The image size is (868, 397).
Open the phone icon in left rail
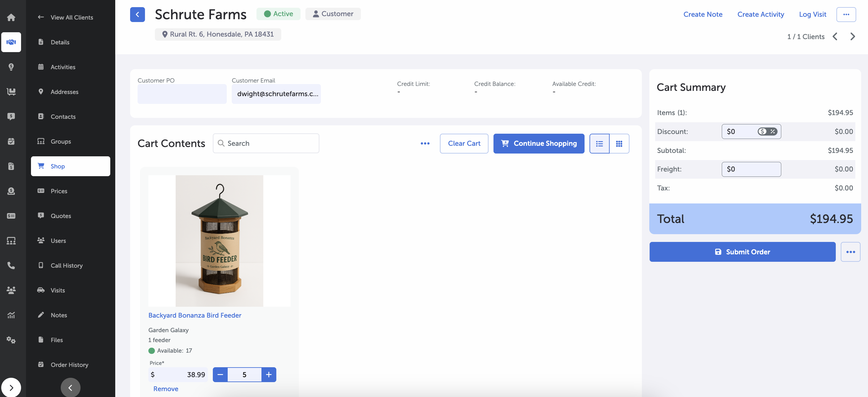[x=11, y=265]
